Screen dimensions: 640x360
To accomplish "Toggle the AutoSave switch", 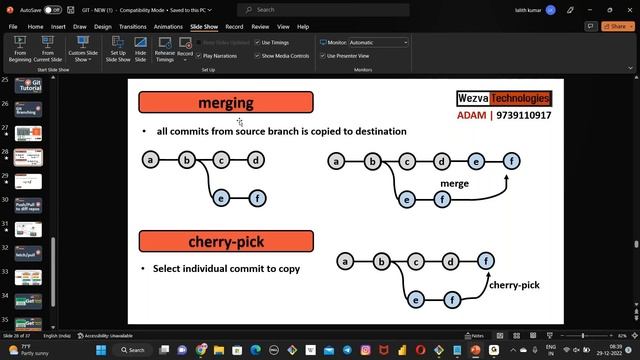I will click(x=53, y=10).
